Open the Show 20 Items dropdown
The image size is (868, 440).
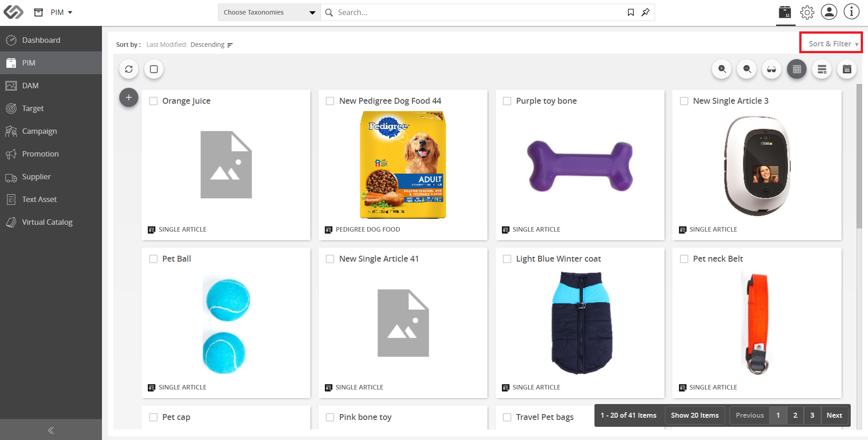click(x=695, y=415)
